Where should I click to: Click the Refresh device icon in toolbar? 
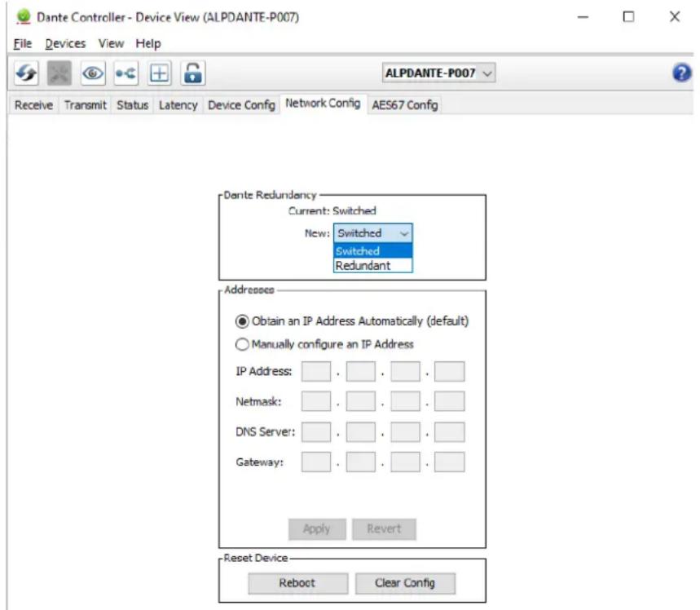[x=26, y=73]
